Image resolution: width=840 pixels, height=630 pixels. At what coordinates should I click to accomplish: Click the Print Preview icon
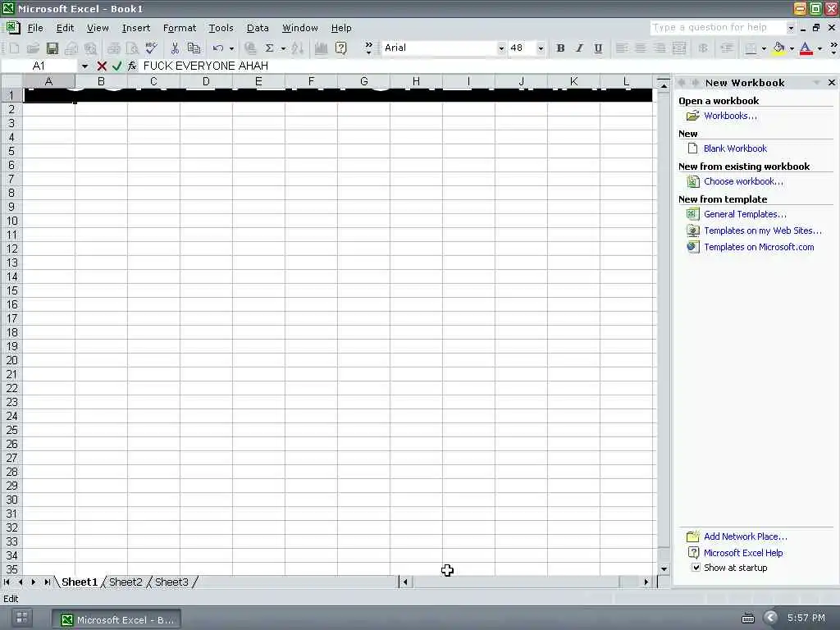[x=132, y=48]
